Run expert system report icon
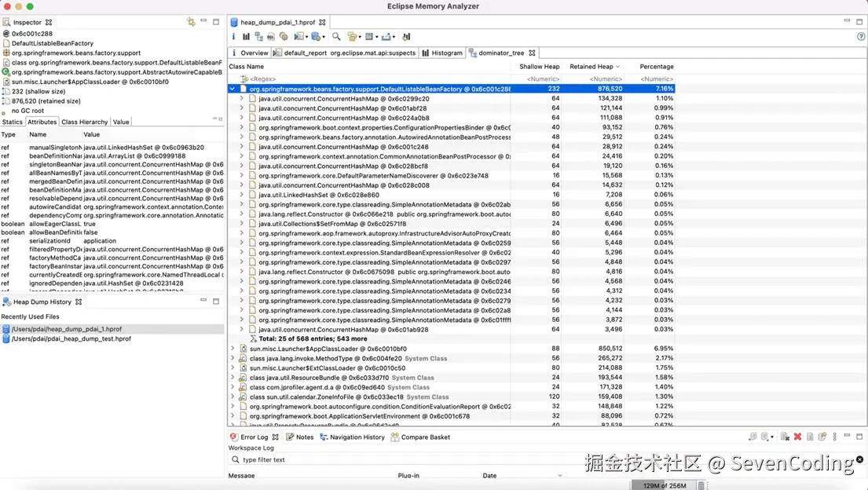Image resolution: width=868 pixels, height=490 pixels. click(299, 37)
